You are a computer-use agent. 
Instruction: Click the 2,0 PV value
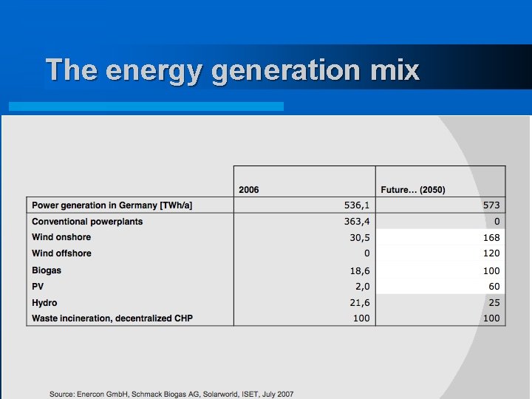pos(363,287)
